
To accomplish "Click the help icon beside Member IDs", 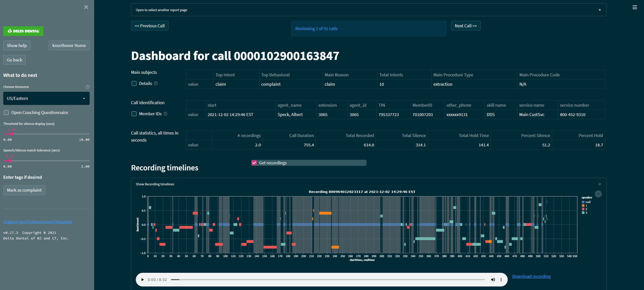I will [x=165, y=114].
